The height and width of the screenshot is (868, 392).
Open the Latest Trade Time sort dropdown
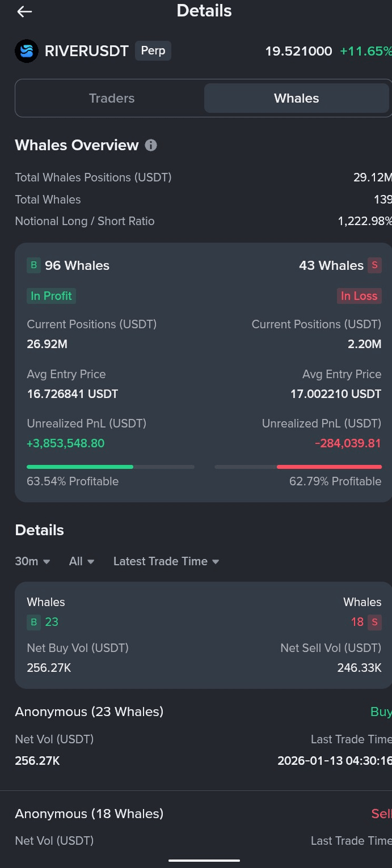point(166,561)
